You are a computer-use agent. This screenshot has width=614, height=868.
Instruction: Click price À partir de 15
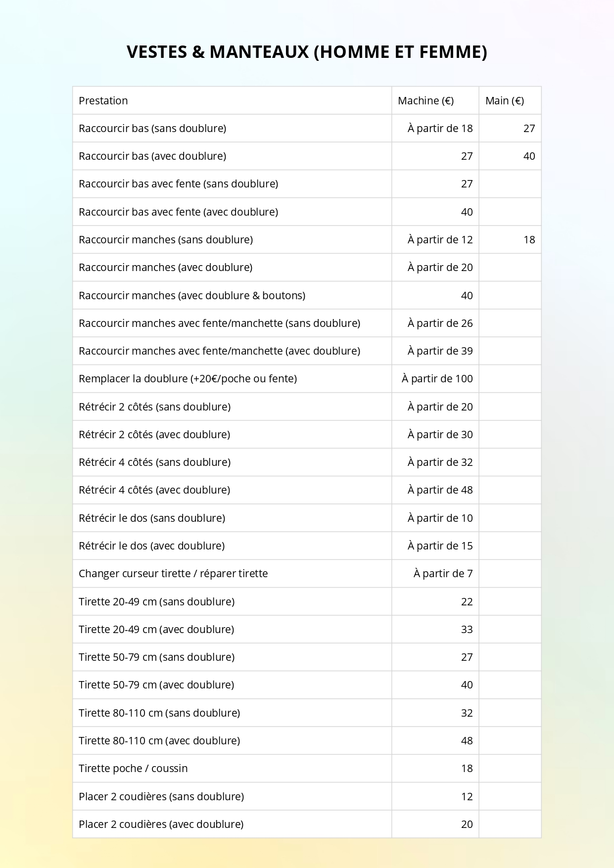(x=440, y=546)
